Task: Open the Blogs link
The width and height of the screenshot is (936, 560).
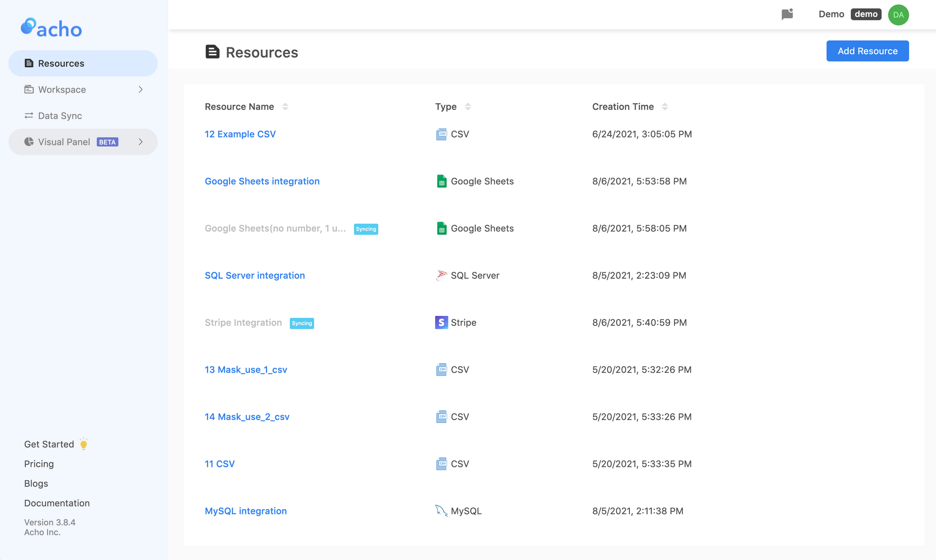Action: click(x=36, y=483)
